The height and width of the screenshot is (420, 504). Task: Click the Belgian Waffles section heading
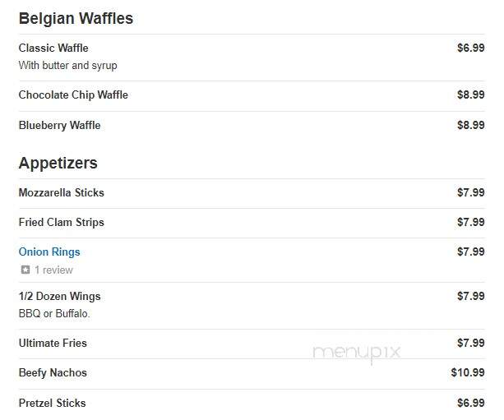coord(76,18)
